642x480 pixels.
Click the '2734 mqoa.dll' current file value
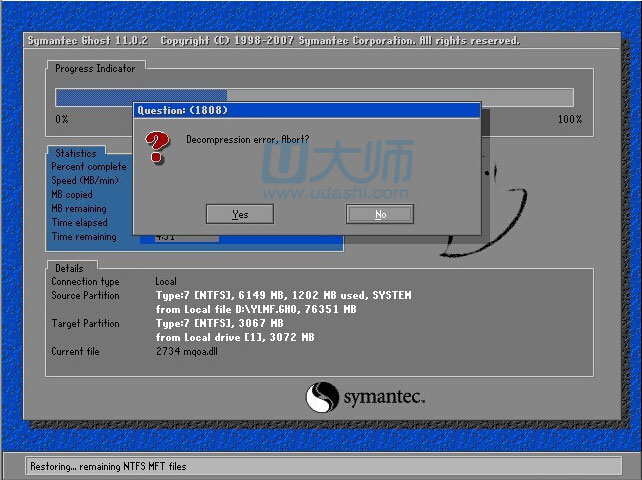pyautogui.click(x=187, y=351)
